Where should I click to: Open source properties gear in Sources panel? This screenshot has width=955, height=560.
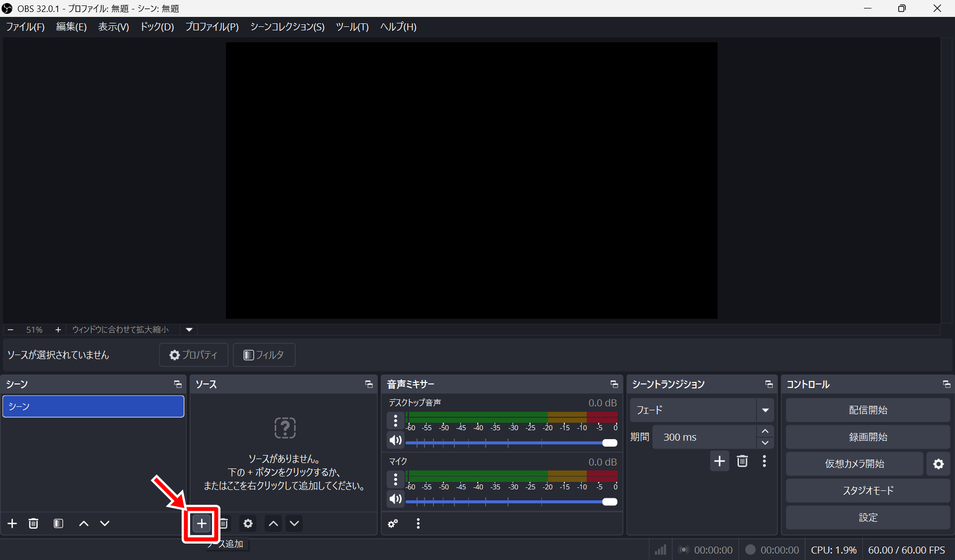(248, 523)
